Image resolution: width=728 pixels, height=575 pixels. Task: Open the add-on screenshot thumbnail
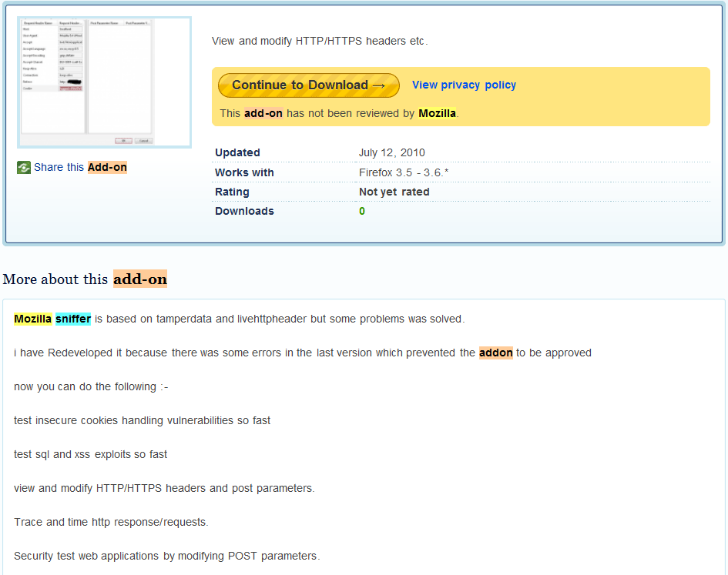pos(104,82)
